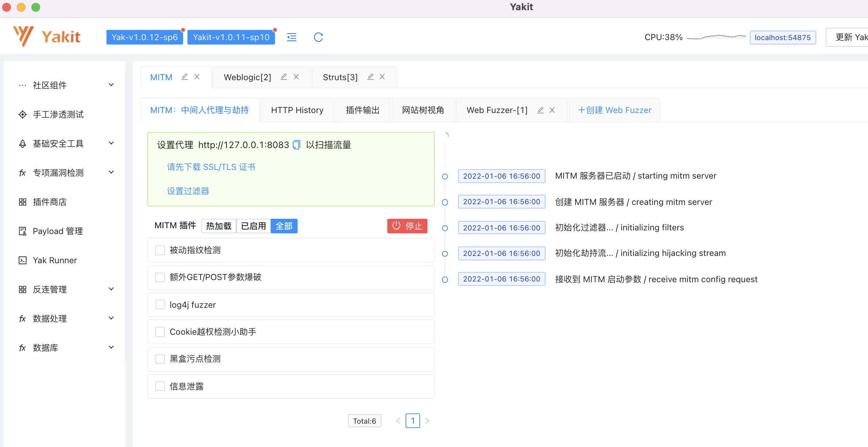Switch to the HTTP History tab
The width and height of the screenshot is (868, 447).
tap(297, 110)
